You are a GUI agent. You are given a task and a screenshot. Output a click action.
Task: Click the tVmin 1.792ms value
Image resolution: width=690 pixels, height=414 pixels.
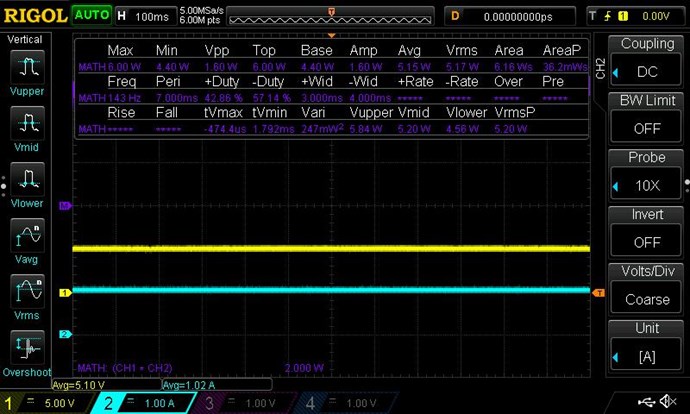point(273,129)
